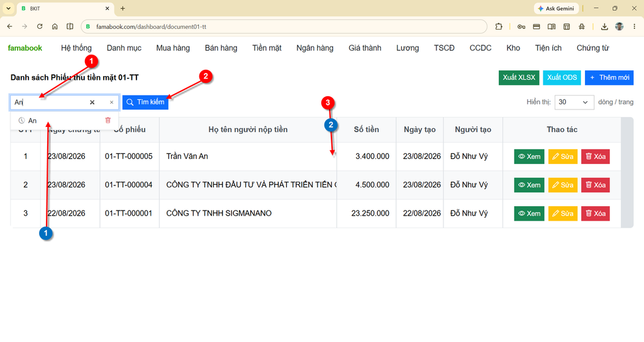Open the Giá thành menu

[365, 48]
